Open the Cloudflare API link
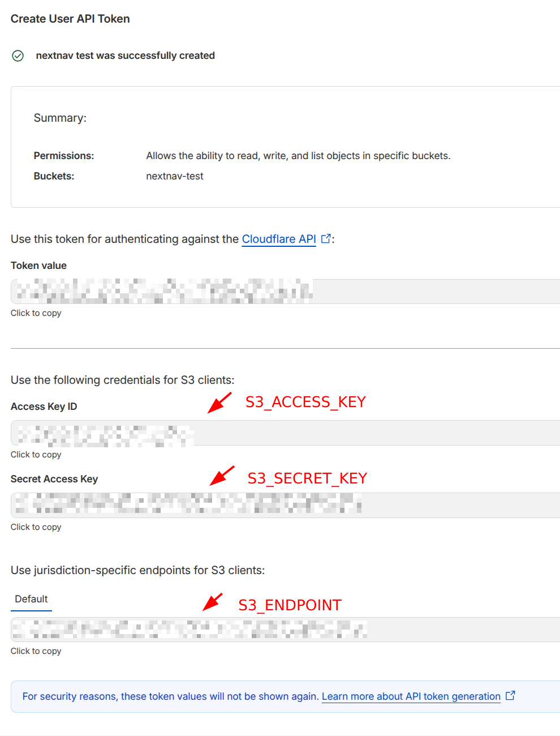The height and width of the screenshot is (736, 560). pos(279,239)
